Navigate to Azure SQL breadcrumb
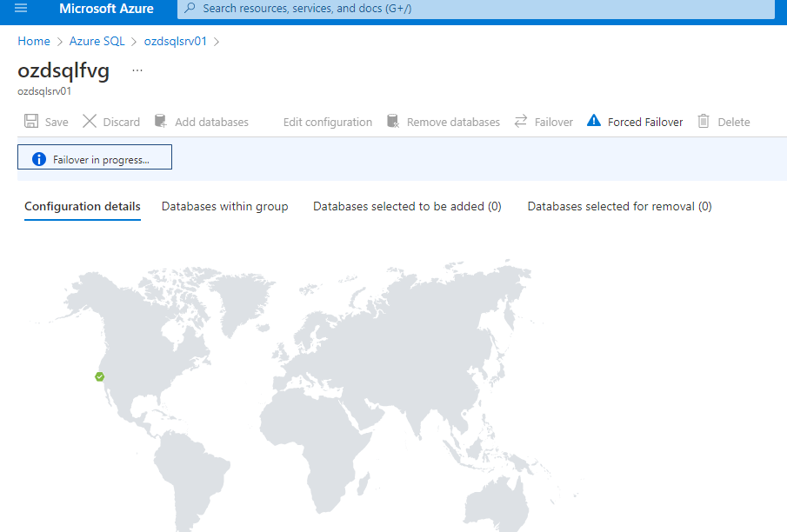The width and height of the screenshot is (787, 532). [x=97, y=41]
